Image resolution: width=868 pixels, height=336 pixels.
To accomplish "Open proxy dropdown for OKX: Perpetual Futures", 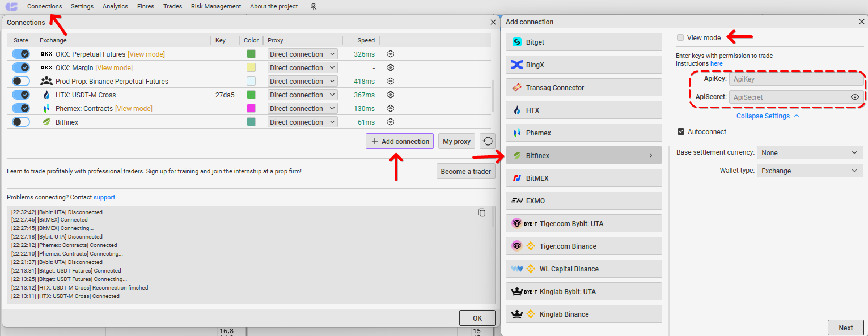I will pos(302,54).
